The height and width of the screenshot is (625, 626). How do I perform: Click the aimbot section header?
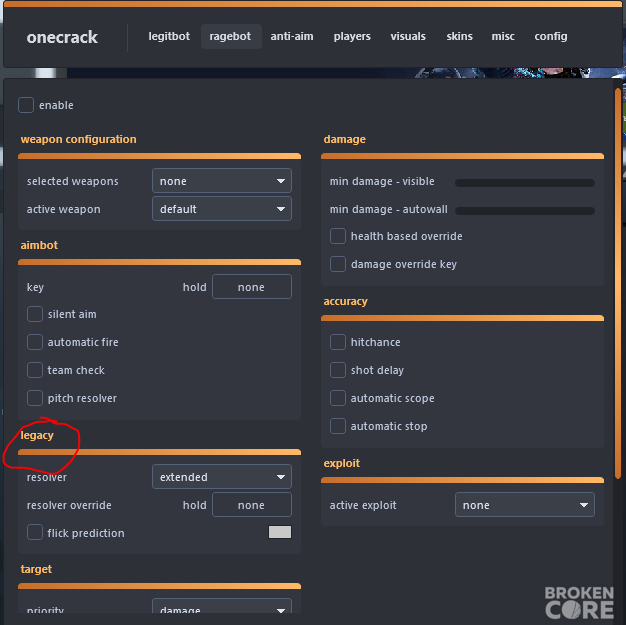39,245
